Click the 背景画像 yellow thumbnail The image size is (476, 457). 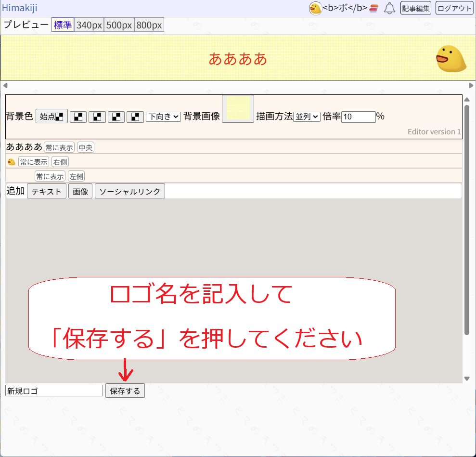238,109
